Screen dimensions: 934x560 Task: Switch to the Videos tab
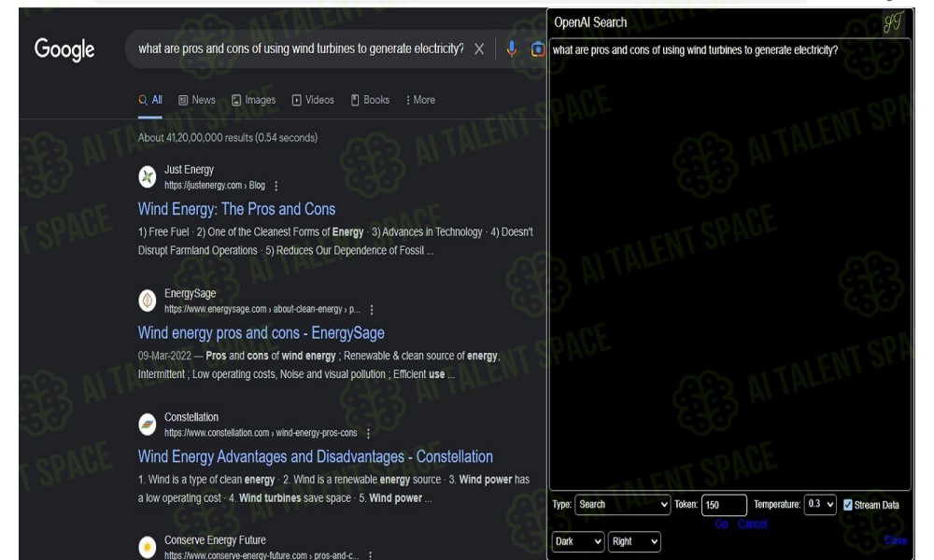(313, 100)
